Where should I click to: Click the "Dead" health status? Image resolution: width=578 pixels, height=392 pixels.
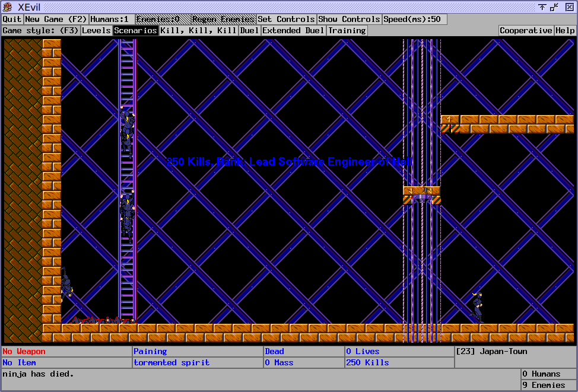(275, 352)
